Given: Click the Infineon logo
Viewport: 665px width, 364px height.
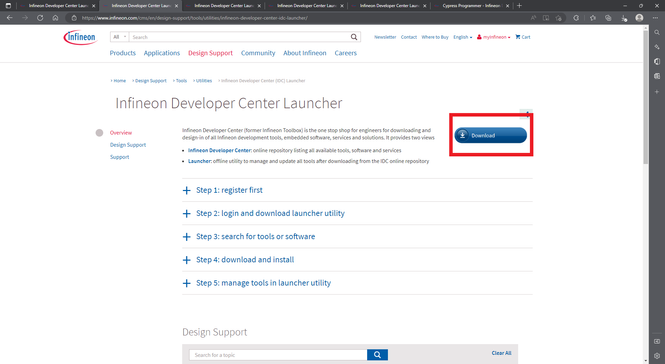Looking at the screenshot, I should 80,37.
